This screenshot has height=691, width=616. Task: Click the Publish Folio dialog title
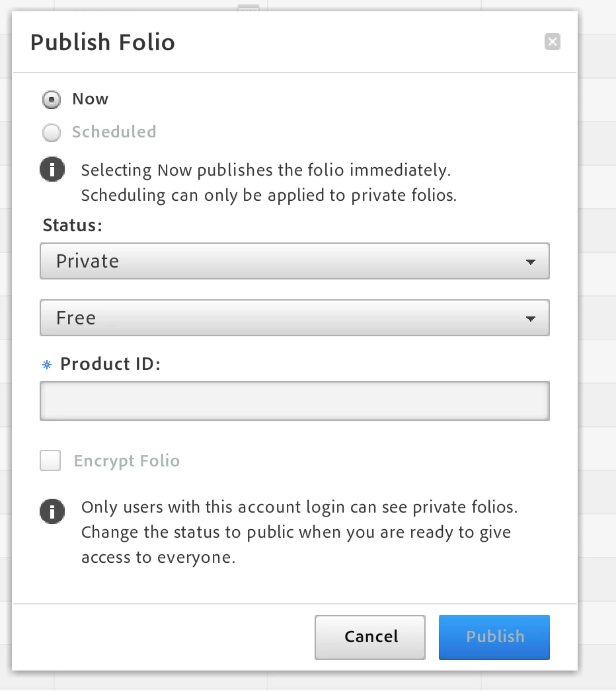point(102,42)
